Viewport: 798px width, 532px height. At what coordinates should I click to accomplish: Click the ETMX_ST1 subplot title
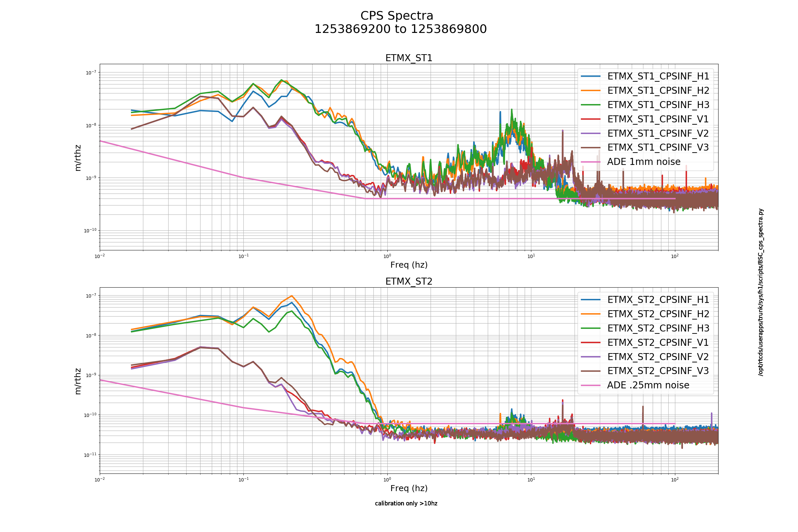(409, 59)
